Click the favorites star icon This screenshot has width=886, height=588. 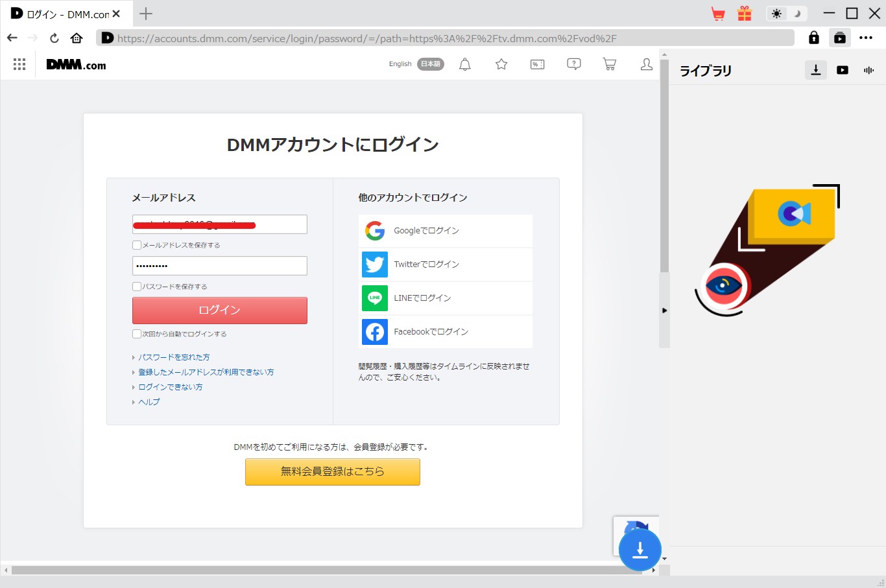(x=501, y=64)
